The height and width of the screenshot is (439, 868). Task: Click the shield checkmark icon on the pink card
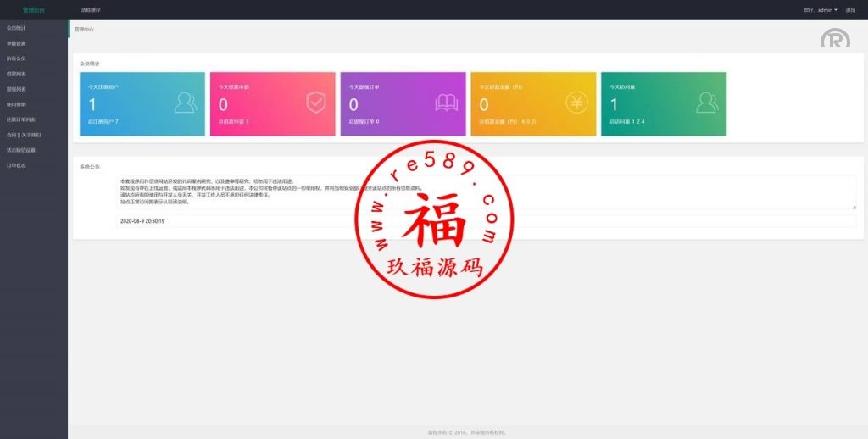pyautogui.click(x=315, y=103)
